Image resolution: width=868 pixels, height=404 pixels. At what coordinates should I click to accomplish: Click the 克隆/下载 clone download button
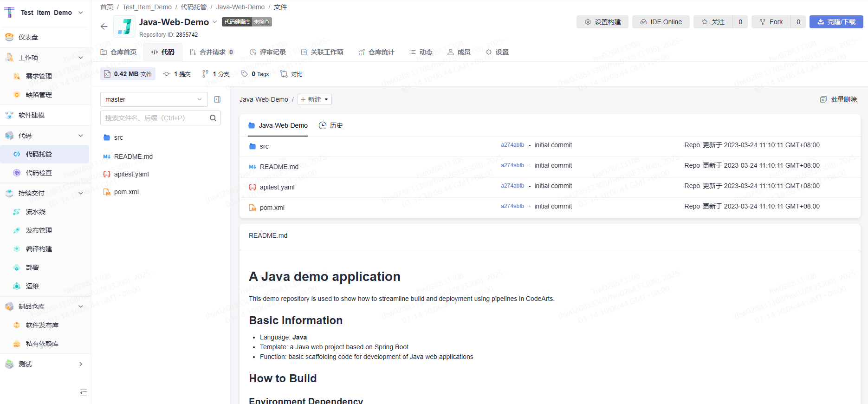(x=836, y=22)
